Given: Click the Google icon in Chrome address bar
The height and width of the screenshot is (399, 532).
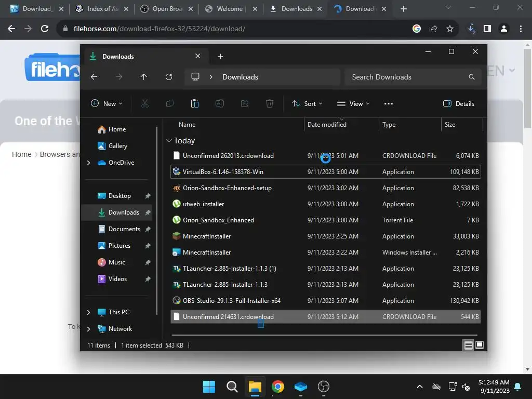Looking at the screenshot, I should [417, 29].
